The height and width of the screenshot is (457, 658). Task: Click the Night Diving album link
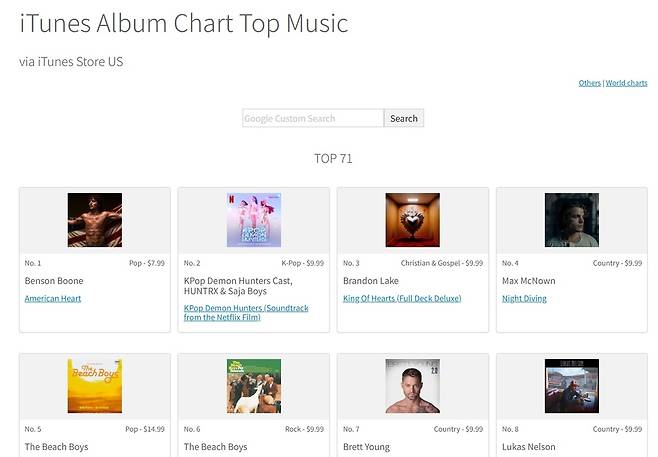[524, 298]
